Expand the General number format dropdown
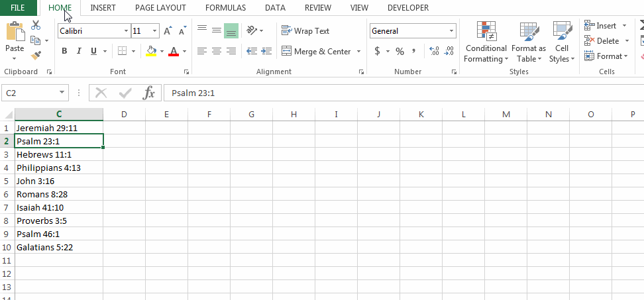Screen dimensions: 644x300 452,31
